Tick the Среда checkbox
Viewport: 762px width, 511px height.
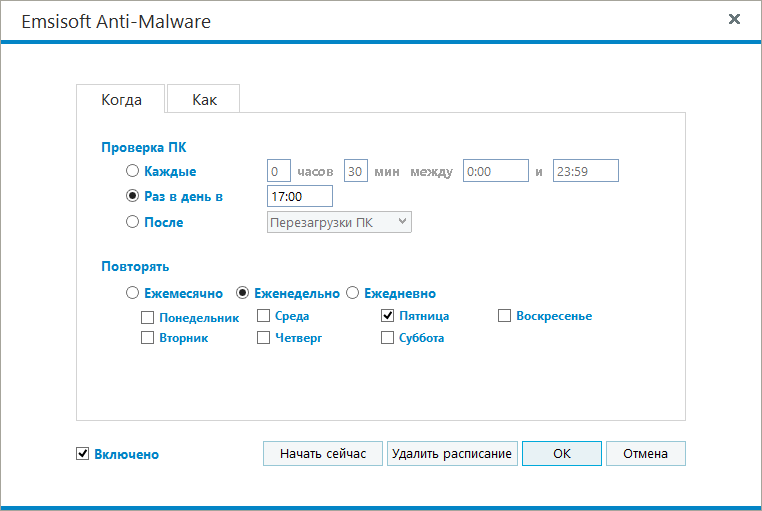[263, 316]
